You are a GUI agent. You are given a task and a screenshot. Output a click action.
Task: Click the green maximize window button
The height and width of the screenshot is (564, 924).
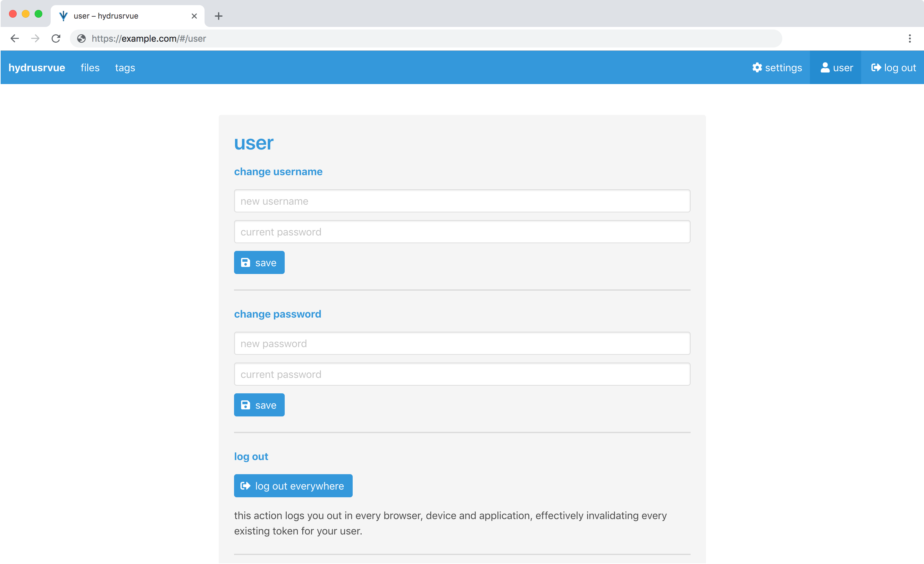click(x=38, y=14)
